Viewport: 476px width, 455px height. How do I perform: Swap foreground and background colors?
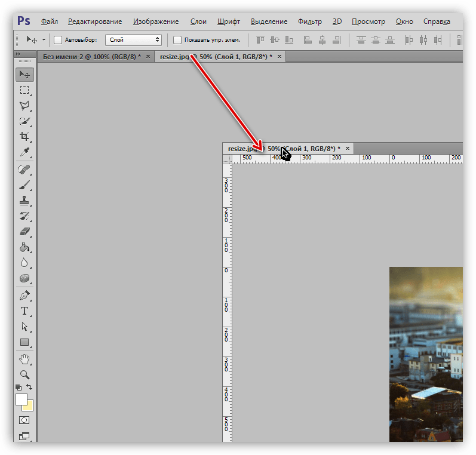(29, 387)
